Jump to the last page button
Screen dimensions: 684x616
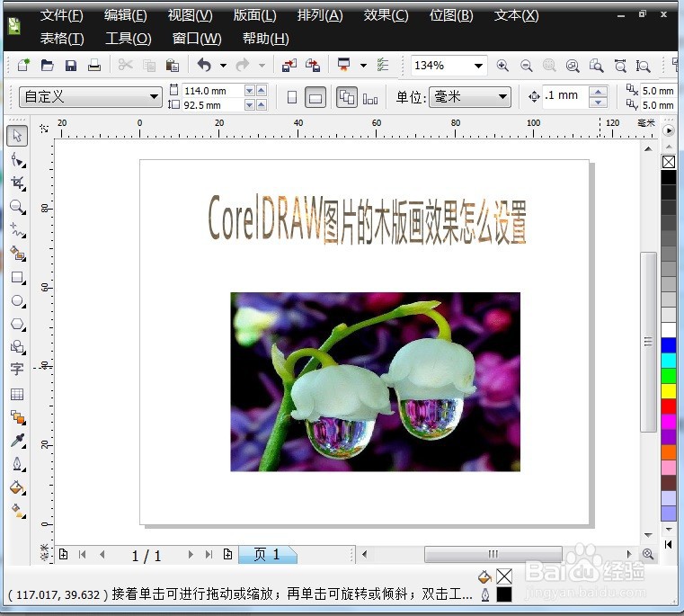coord(209,555)
